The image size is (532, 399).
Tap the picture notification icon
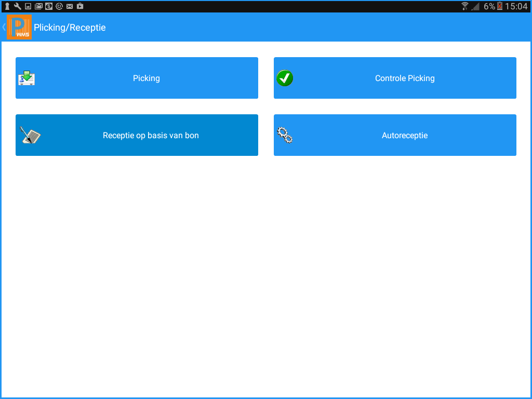pyautogui.click(x=28, y=6)
